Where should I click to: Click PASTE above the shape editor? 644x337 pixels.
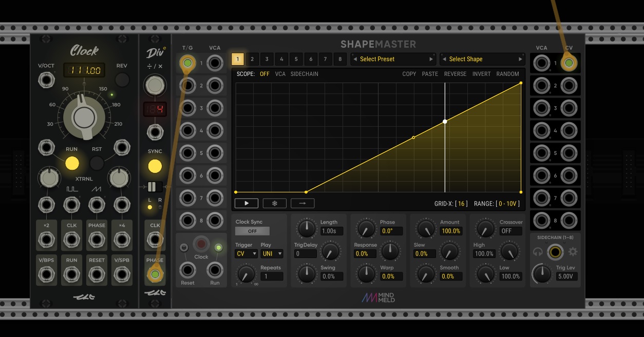tap(430, 74)
